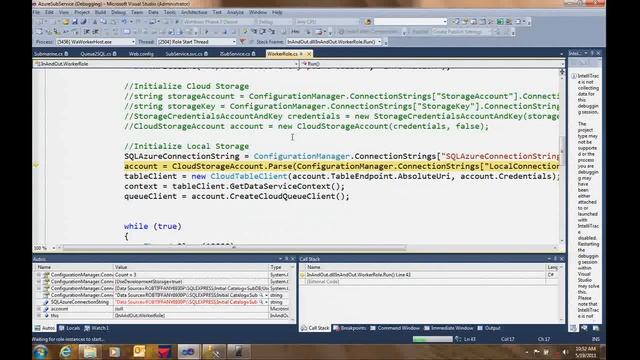Open the Debug menu
This screenshot has height=360, width=640.
[118, 12]
